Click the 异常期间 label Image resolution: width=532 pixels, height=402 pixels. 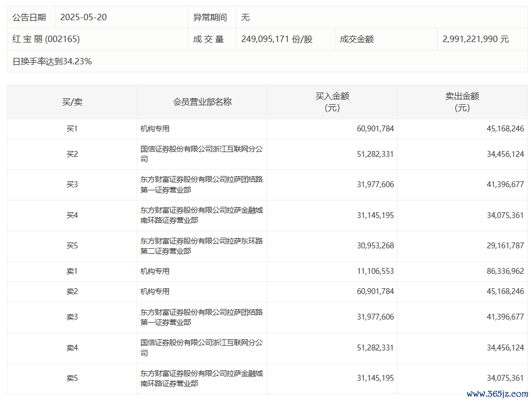click(210, 18)
